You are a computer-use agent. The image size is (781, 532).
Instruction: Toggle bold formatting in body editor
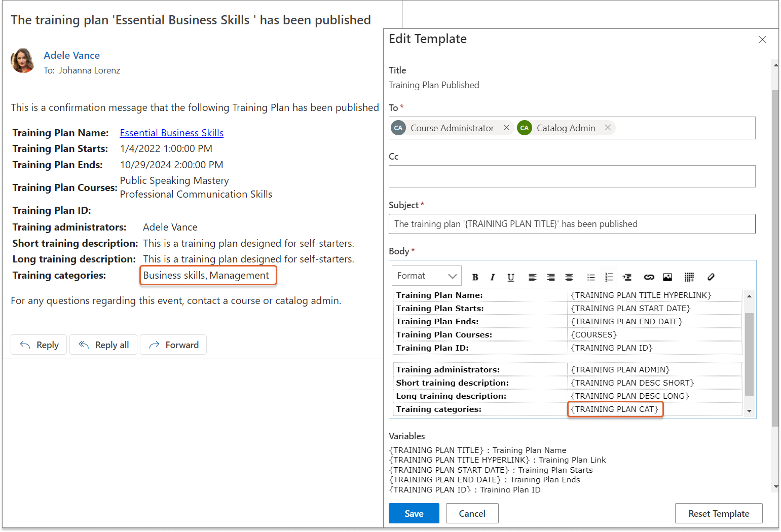point(475,277)
